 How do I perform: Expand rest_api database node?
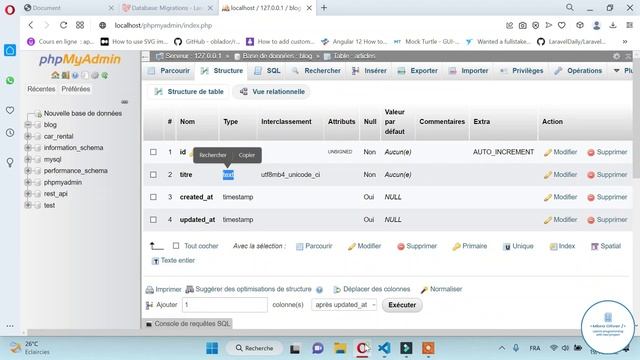[x=28, y=193]
